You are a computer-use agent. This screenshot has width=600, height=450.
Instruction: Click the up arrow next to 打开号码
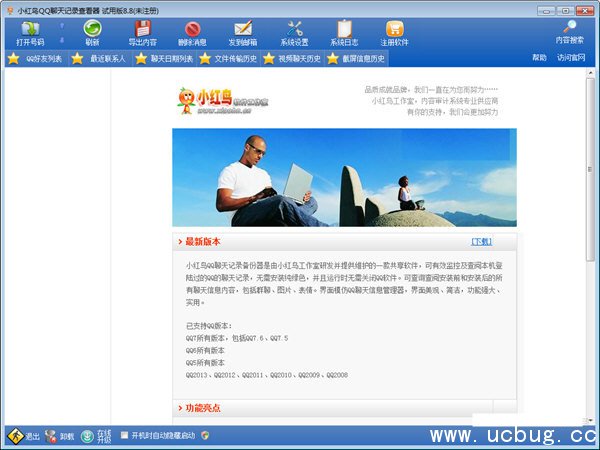(x=62, y=26)
